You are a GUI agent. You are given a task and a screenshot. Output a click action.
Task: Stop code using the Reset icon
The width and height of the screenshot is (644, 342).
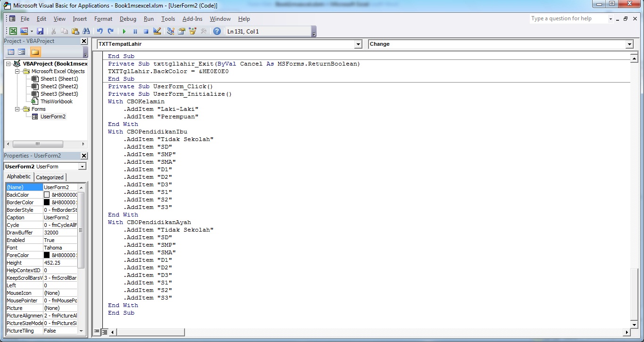tap(145, 31)
